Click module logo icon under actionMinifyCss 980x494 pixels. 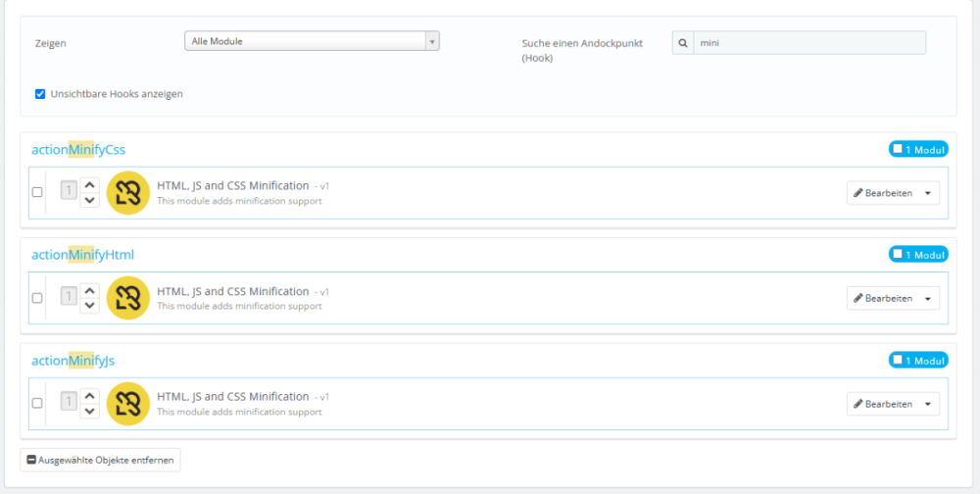127,192
